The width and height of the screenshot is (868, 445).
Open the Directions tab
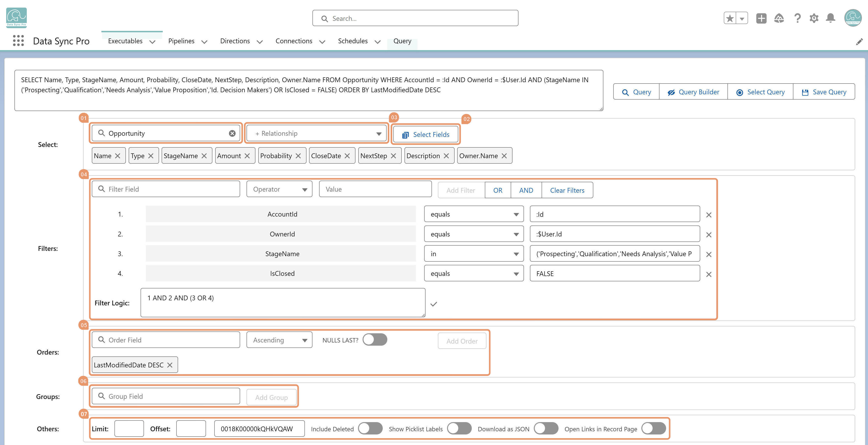235,41
